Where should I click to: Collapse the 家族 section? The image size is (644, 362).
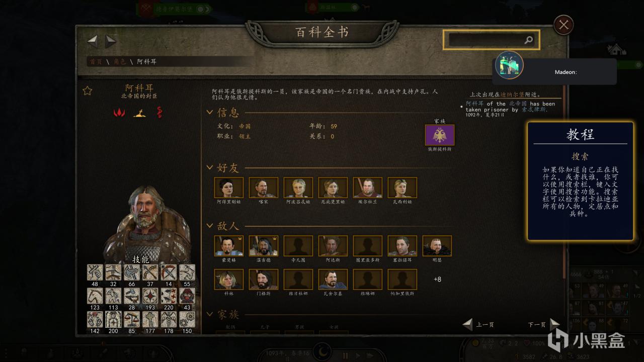[210, 315]
